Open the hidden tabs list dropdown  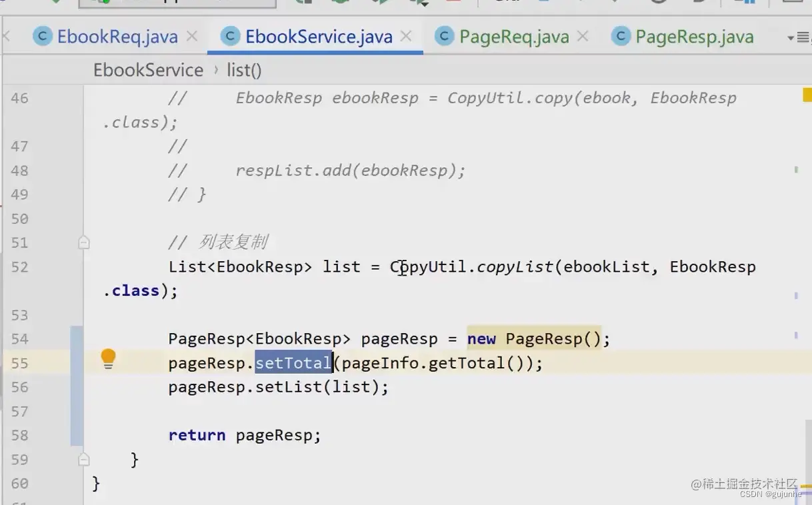797,37
